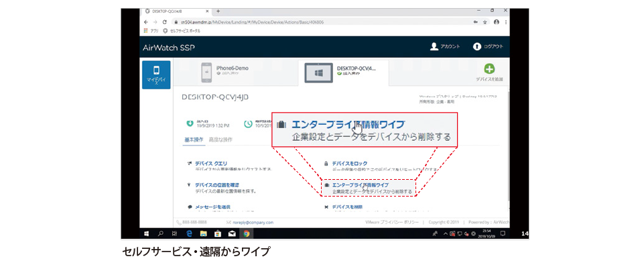Open the アプリ bookmarks shortcut
Image resolution: width=644 pixels, height=269 pixels.
pos(151,31)
